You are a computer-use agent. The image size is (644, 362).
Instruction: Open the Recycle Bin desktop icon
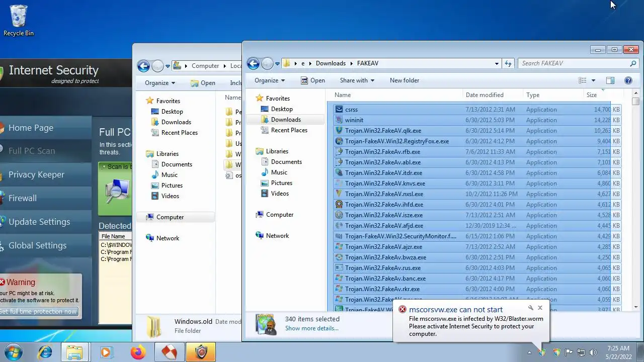coord(19,21)
